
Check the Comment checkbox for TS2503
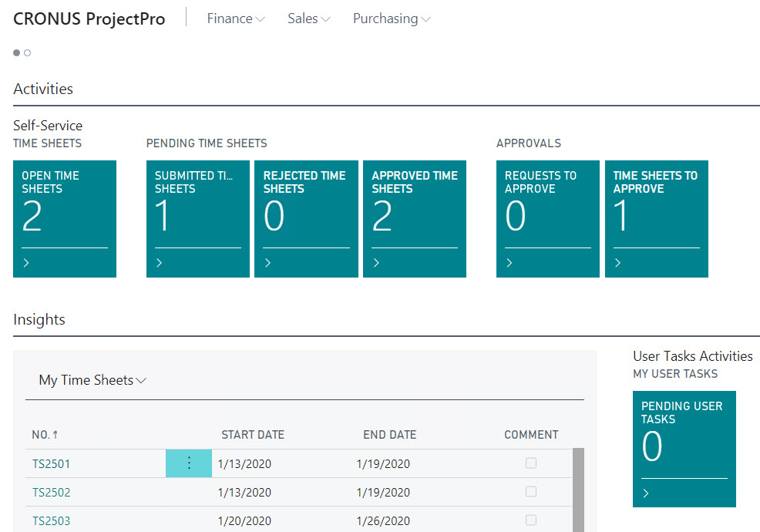coord(530,520)
